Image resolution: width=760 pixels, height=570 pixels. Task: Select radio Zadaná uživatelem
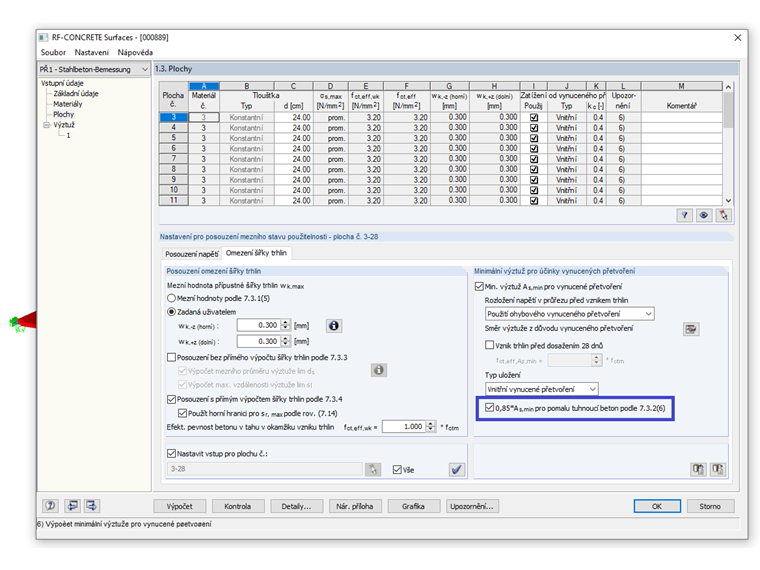[171, 312]
